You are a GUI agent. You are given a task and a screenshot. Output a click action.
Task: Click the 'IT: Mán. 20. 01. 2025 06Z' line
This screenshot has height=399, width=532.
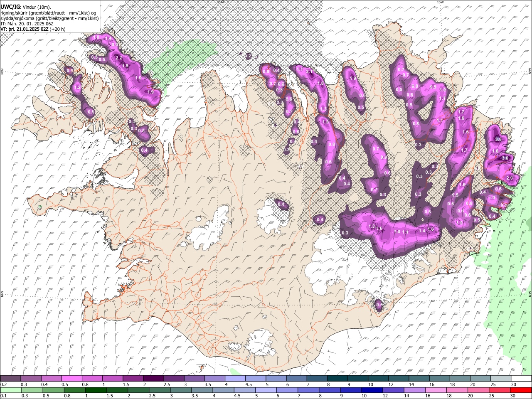[x=27, y=24]
